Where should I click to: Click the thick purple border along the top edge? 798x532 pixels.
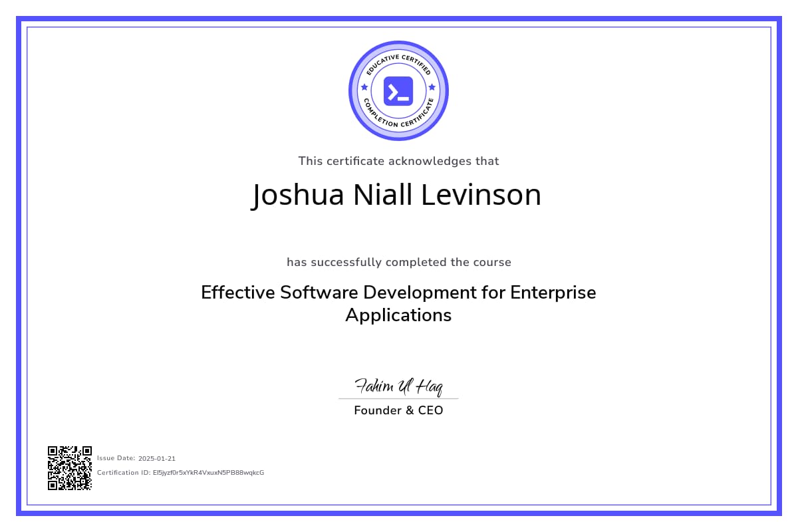tap(398, 20)
